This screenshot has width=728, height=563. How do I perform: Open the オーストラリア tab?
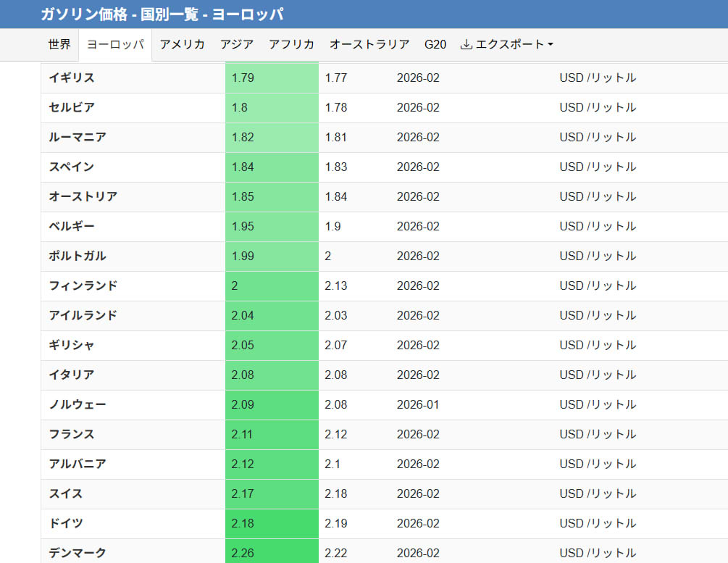[369, 44]
